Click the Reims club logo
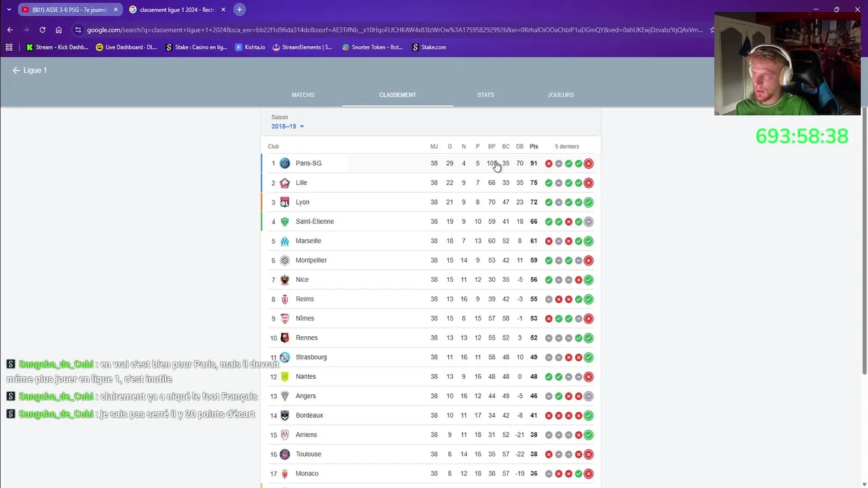Viewport: 868px width, 488px height. click(x=285, y=299)
